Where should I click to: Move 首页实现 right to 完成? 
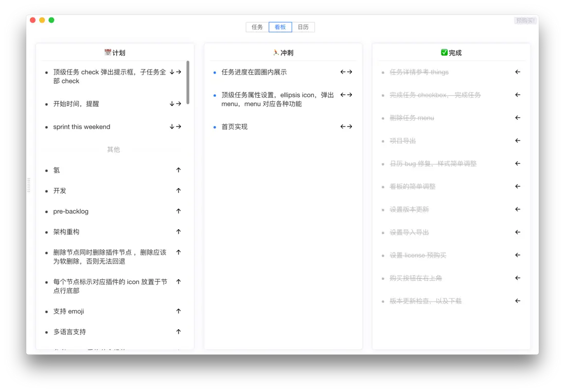pos(349,127)
